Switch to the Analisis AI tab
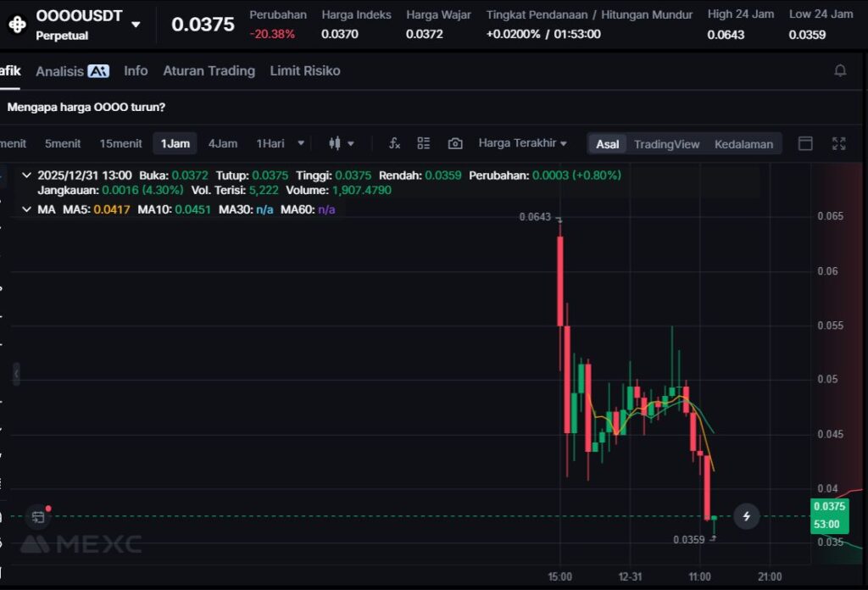868x590 pixels. 72,71
